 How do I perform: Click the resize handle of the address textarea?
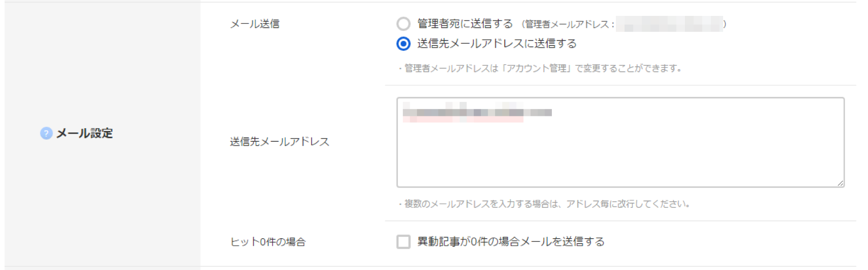point(840,183)
